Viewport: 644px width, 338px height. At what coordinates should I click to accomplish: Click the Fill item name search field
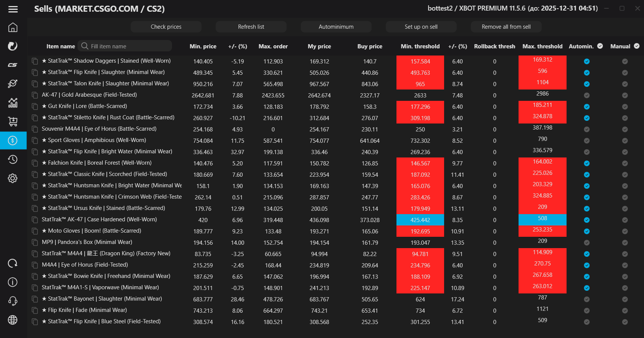[128, 46]
